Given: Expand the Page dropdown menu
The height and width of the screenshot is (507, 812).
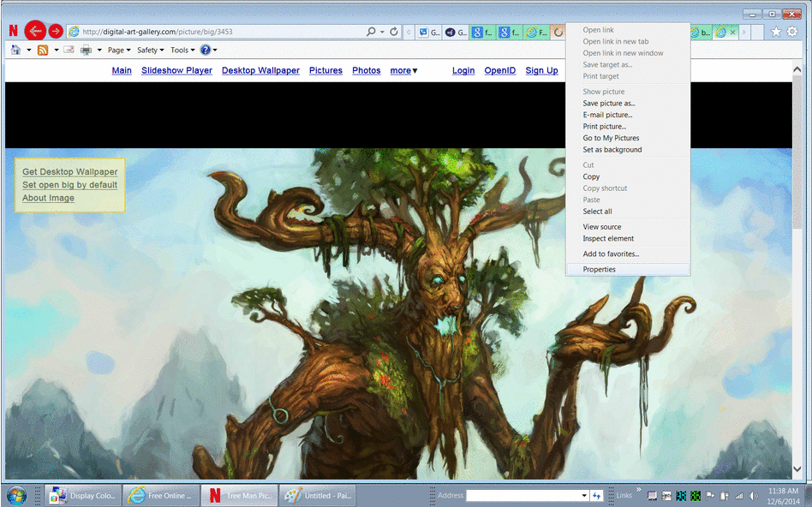Looking at the screenshot, I should [x=118, y=51].
